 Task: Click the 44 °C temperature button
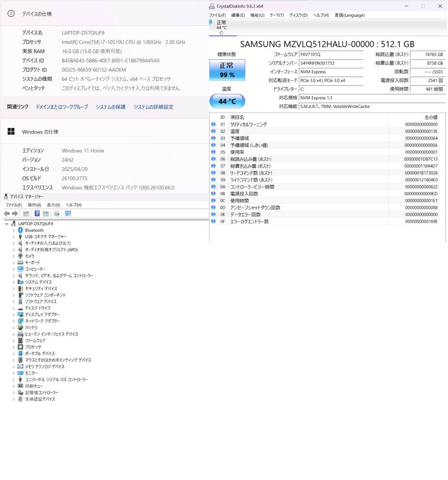pos(227,101)
